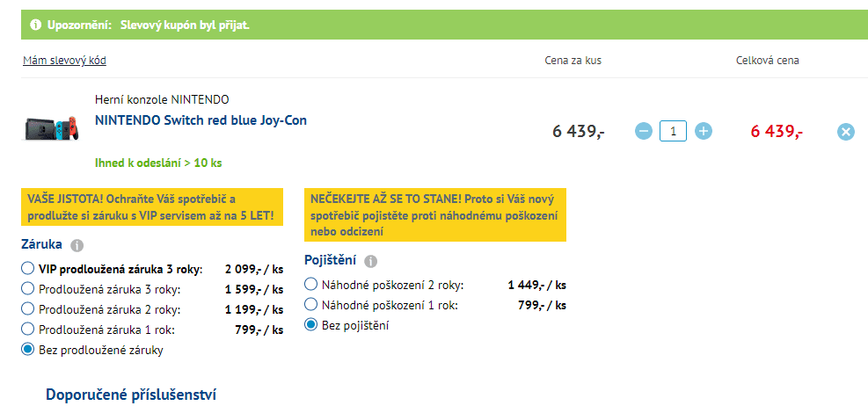Click the quantity input field
The image size is (868, 413).
pyautogui.click(x=673, y=131)
